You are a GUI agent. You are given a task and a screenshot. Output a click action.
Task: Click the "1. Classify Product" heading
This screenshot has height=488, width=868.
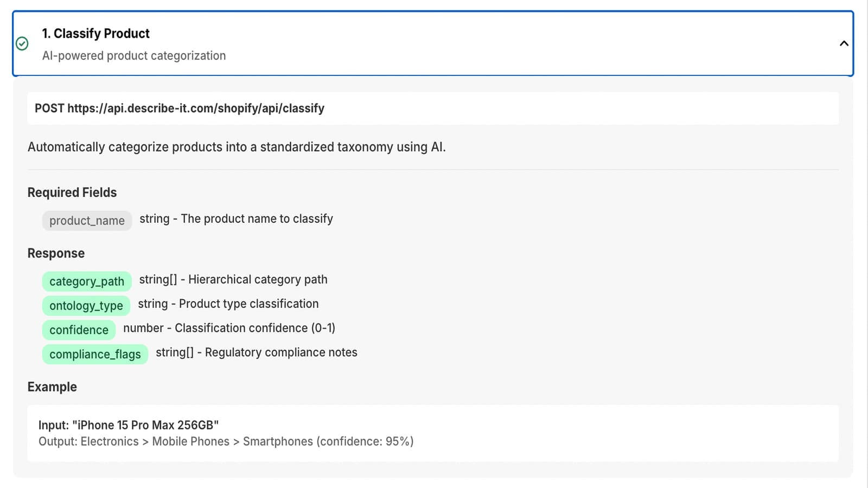click(95, 34)
